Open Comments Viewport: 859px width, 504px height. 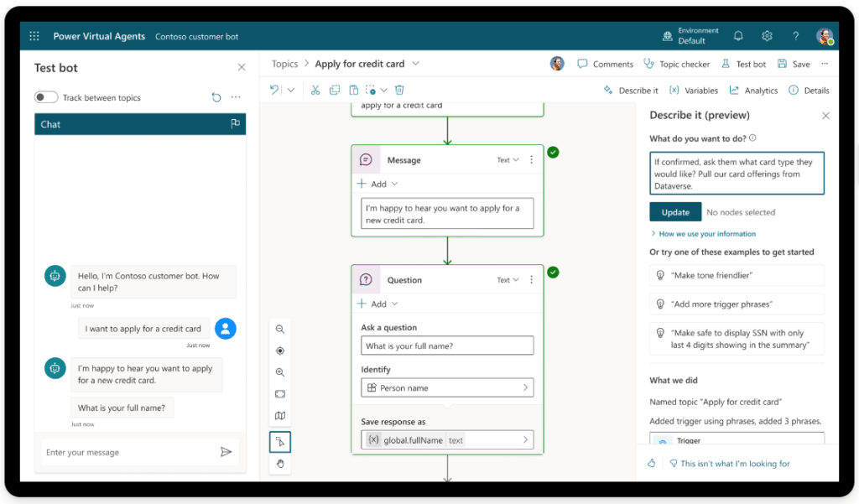[606, 64]
